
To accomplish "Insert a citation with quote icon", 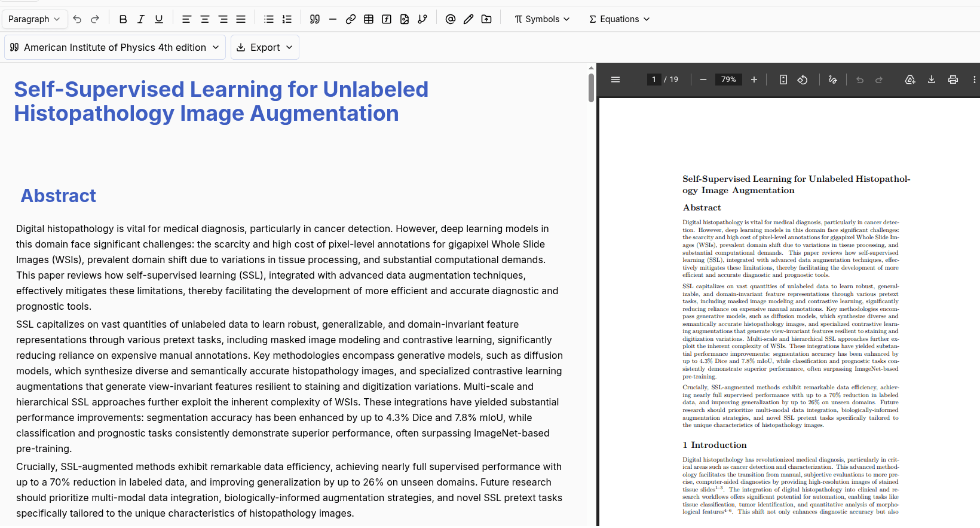I will pos(315,19).
